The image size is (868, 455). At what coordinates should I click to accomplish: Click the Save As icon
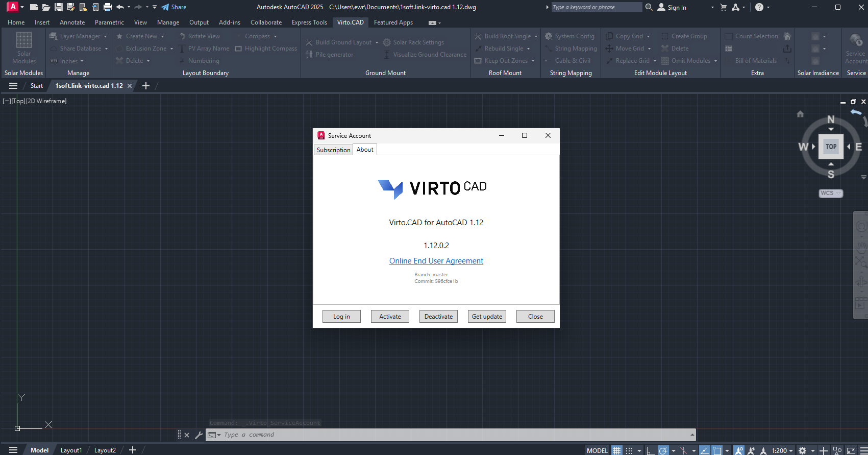point(70,7)
